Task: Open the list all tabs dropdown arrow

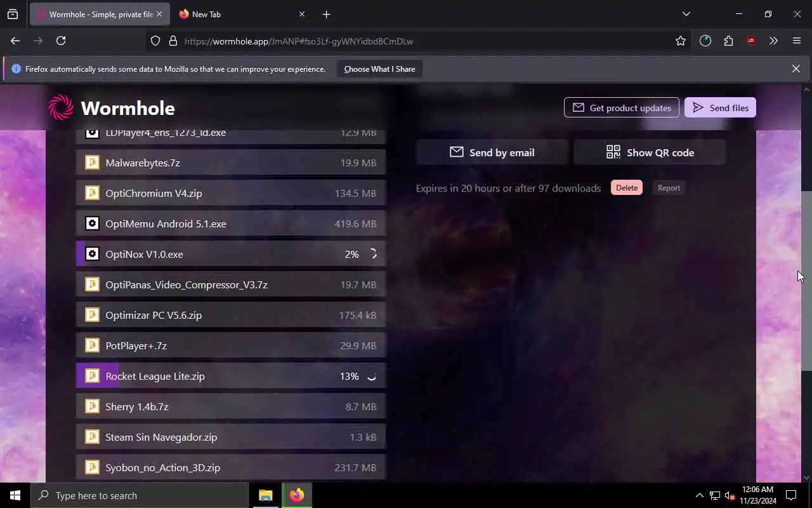Action: (686, 14)
